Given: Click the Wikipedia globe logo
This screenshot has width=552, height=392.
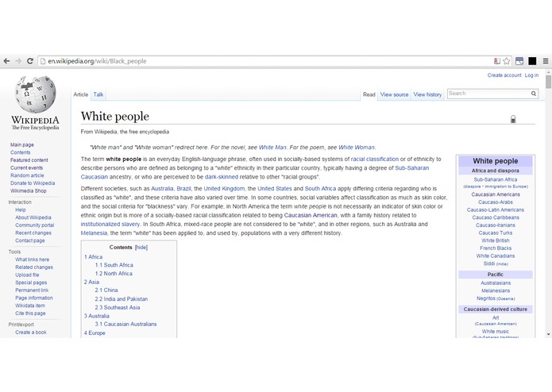Looking at the screenshot, I should (x=35, y=95).
